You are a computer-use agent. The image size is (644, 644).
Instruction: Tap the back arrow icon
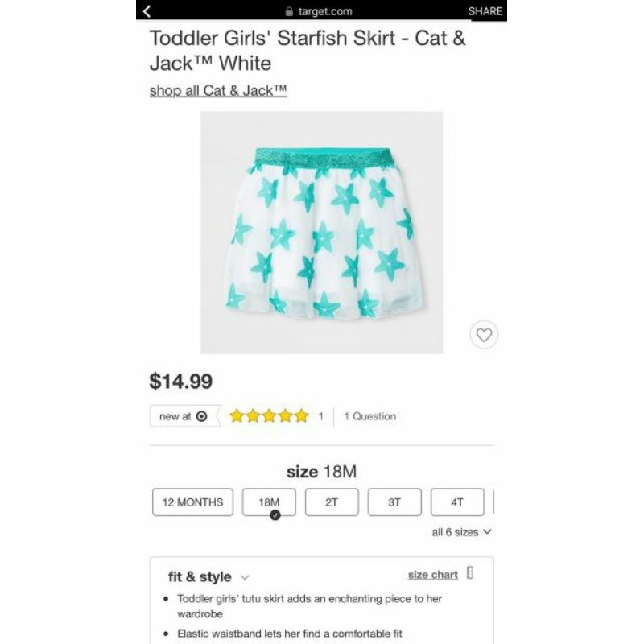click(x=147, y=10)
